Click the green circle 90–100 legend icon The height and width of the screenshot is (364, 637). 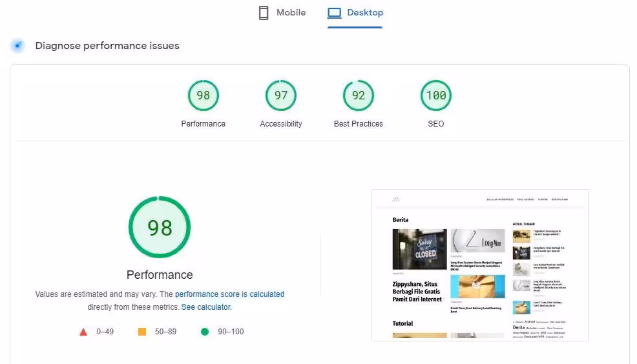click(x=205, y=332)
